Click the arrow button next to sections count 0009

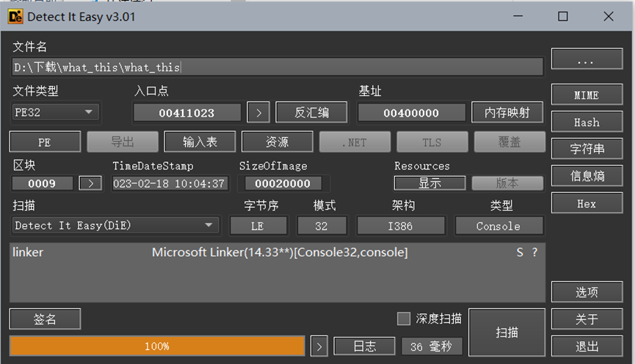coord(90,183)
